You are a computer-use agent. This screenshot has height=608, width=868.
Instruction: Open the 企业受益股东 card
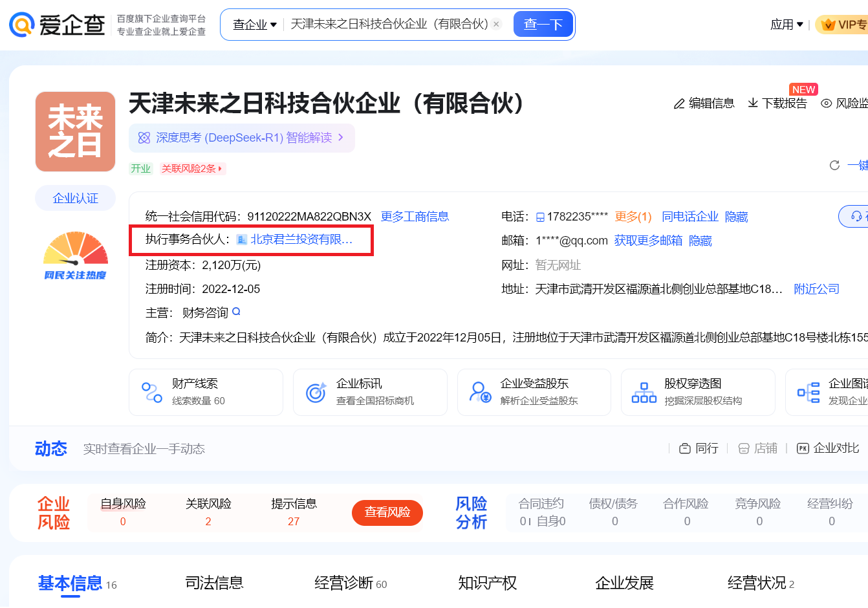point(534,392)
